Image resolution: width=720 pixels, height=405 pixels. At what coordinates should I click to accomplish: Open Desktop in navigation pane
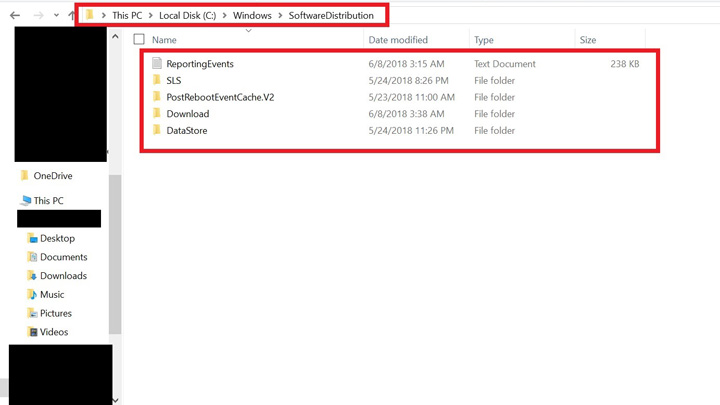click(57, 238)
